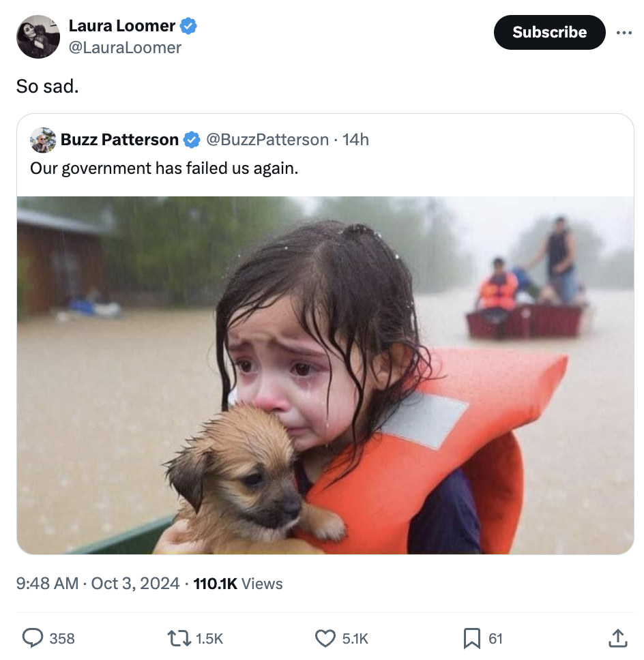Viewport: 644px width, 660px height.
Task: Click Buzz Patterson's verified badge
Action: 192,140
